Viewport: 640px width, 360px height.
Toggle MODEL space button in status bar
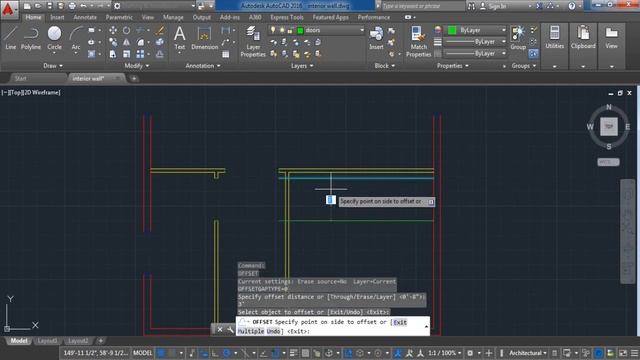click(x=142, y=353)
